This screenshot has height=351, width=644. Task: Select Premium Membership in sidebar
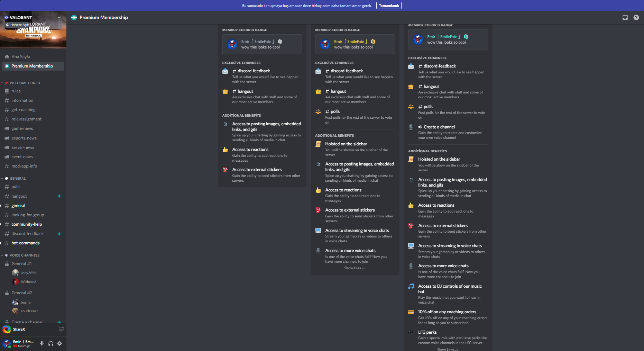click(x=32, y=66)
